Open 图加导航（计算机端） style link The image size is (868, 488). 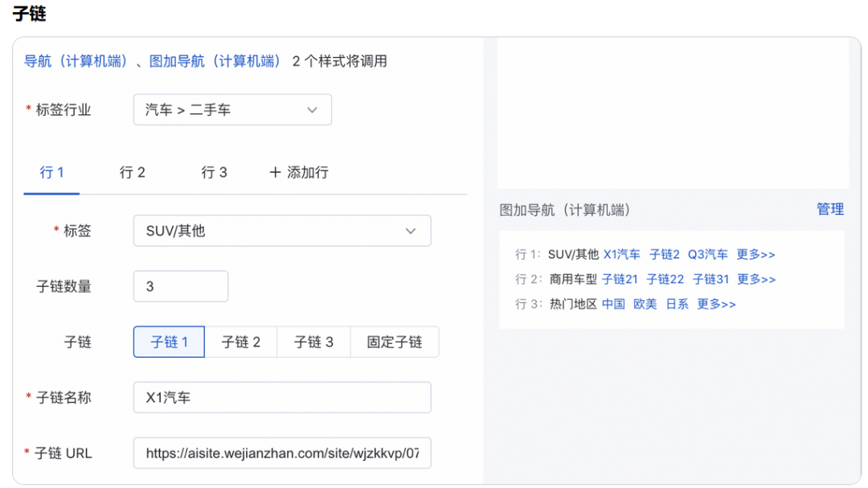click(x=215, y=61)
